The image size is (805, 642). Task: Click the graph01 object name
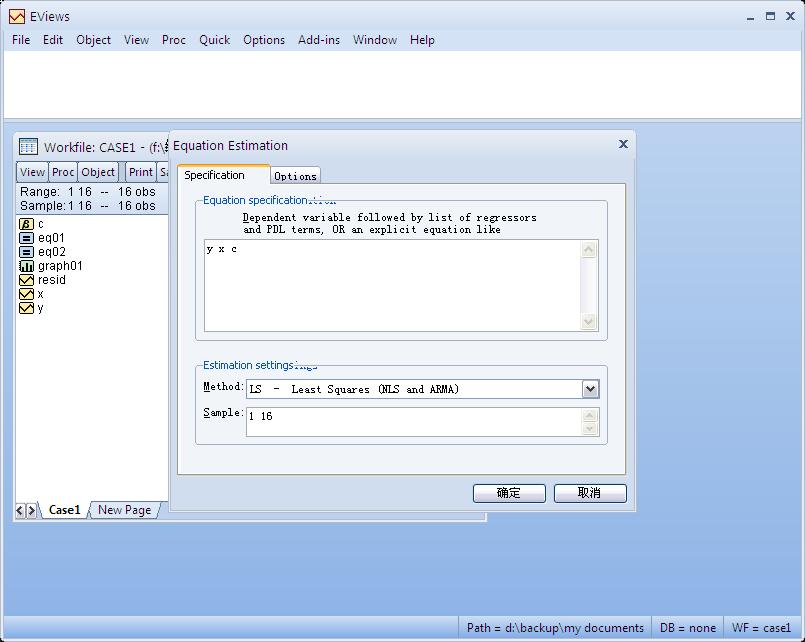60,266
